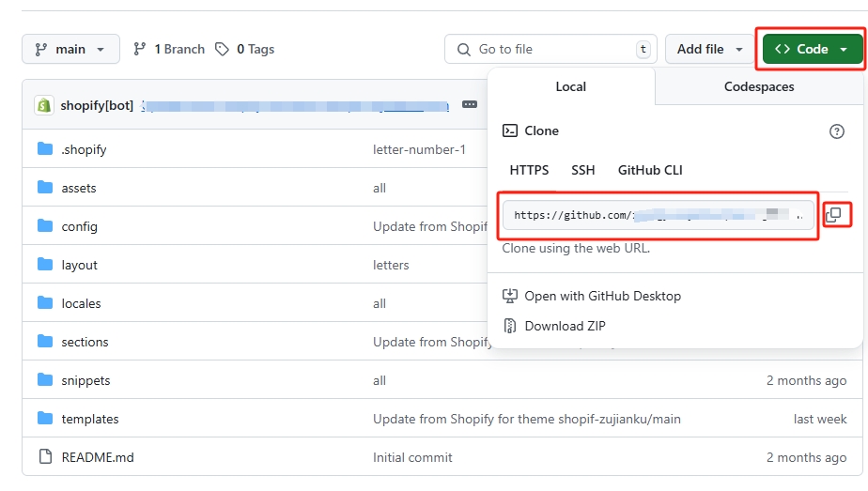
Task: Open the config folder
Action: point(79,226)
